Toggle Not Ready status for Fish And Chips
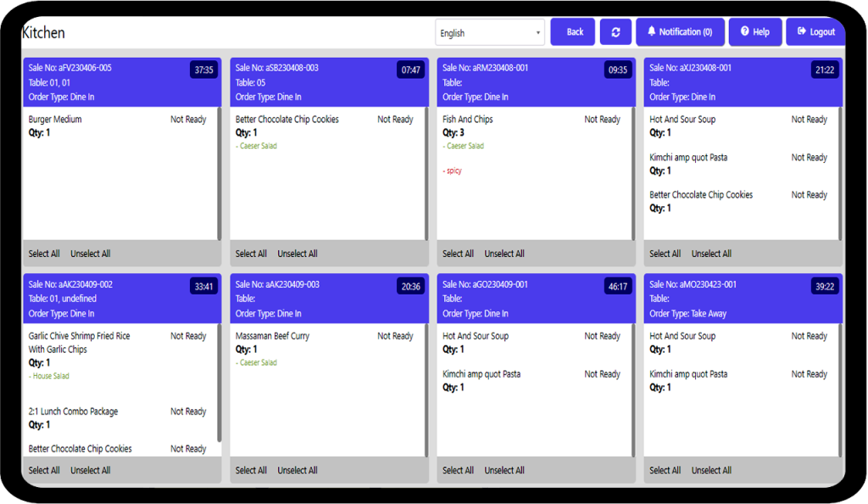The image size is (868, 504). [602, 120]
